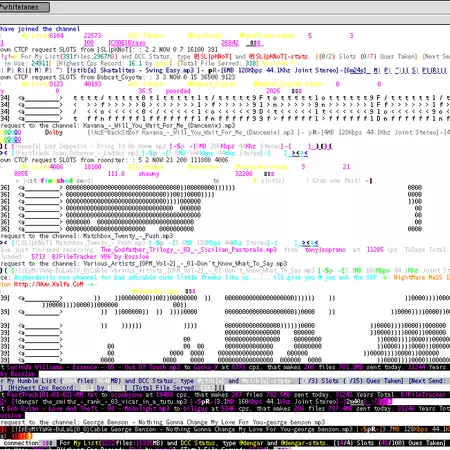The width and height of the screenshot is (450, 450).
Task: Click 'The_Godfather_Trilogy_-_03_-_Sicilian_Pastorale.mp3' file name
Action: (x=189, y=250)
